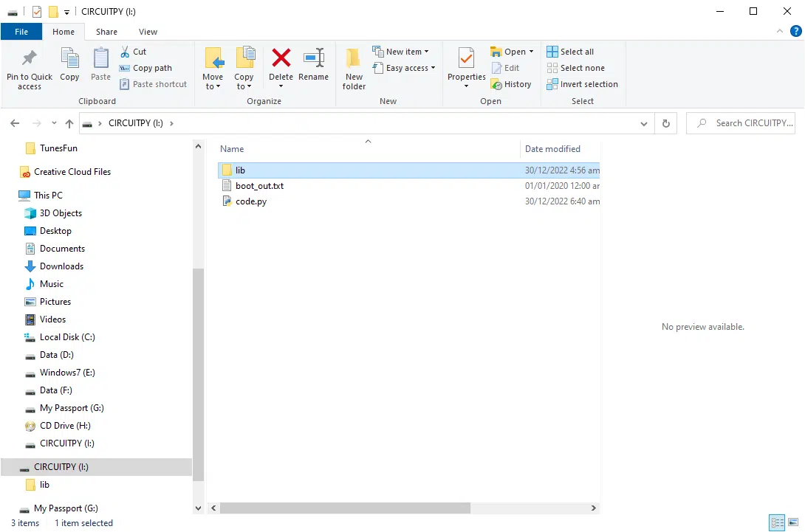Select Copy path in ribbon
This screenshot has width=805, height=532.
(x=145, y=68)
